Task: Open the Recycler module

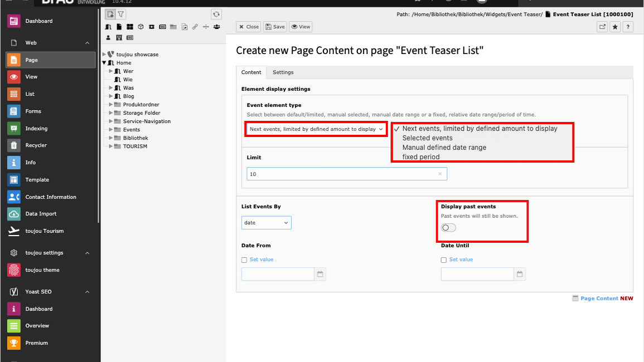Action: point(36,145)
